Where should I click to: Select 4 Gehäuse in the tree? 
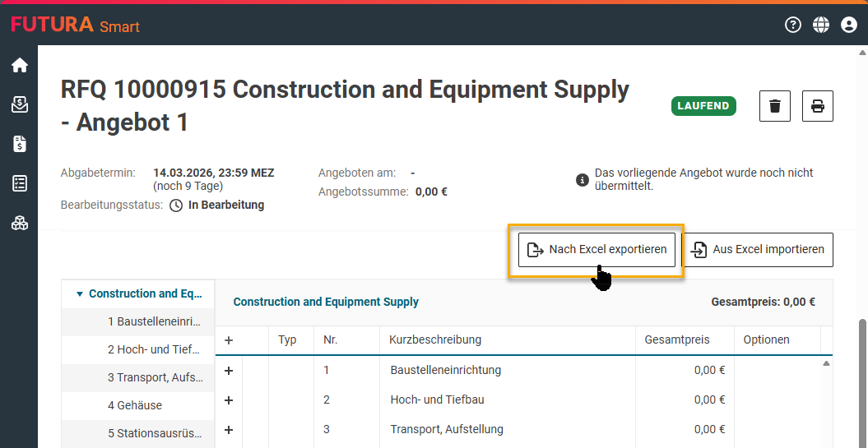click(x=135, y=405)
